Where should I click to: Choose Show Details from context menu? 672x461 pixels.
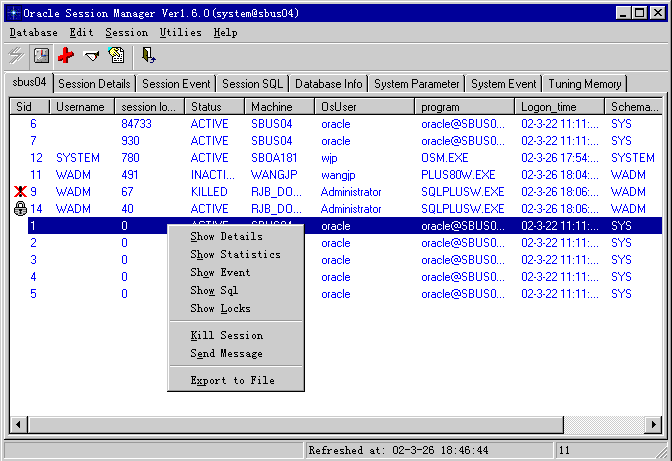pos(236,236)
